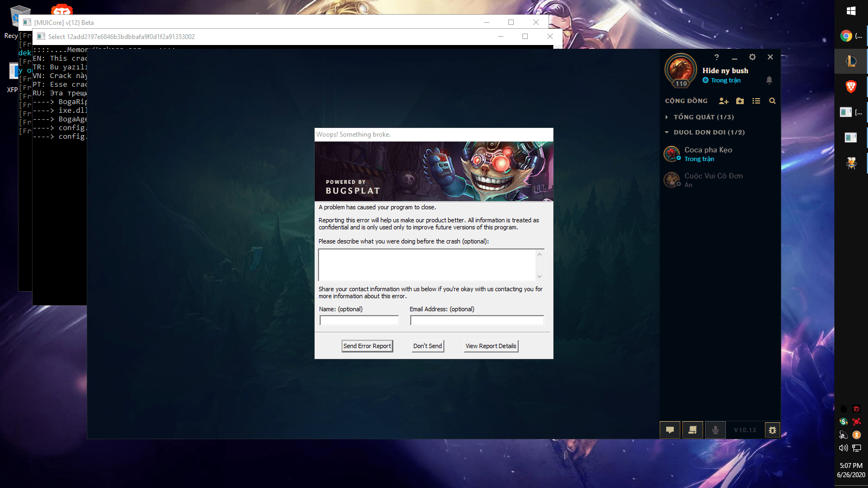Viewport: 868px width, 488px height.
Task: Select friend name Cuộc Vui Cô Đơn
Action: click(714, 176)
